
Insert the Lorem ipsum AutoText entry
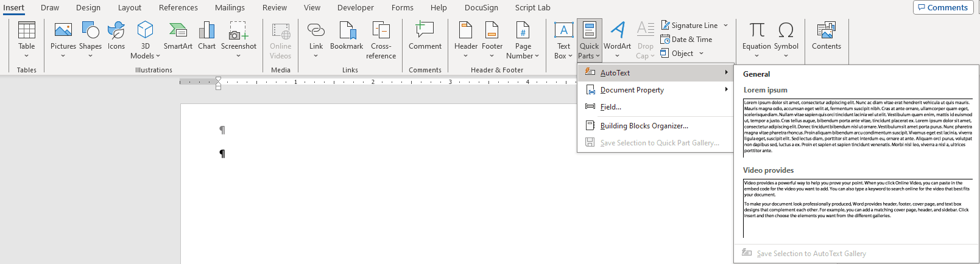[858, 128]
